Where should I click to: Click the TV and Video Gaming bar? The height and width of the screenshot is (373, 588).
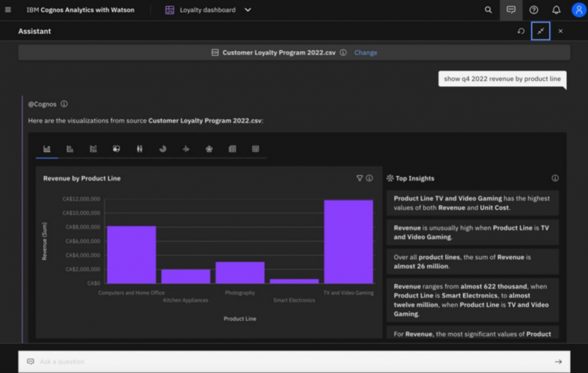pos(349,242)
